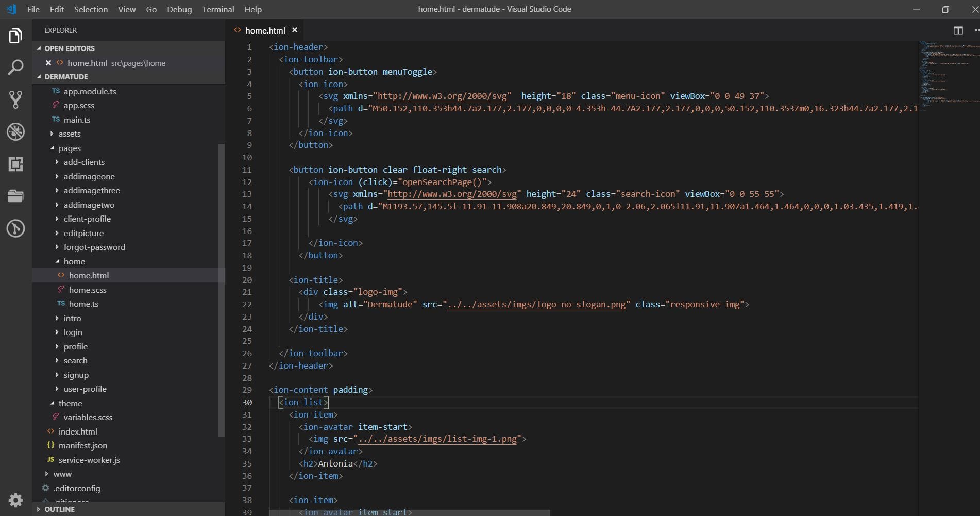Click the editor horizontal scrollbar
The image size is (980, 516).
[x=410, y=513]
